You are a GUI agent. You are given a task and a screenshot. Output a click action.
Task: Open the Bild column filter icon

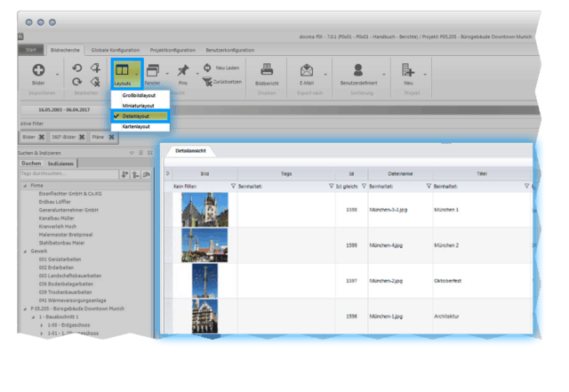[x=233, y=186]
